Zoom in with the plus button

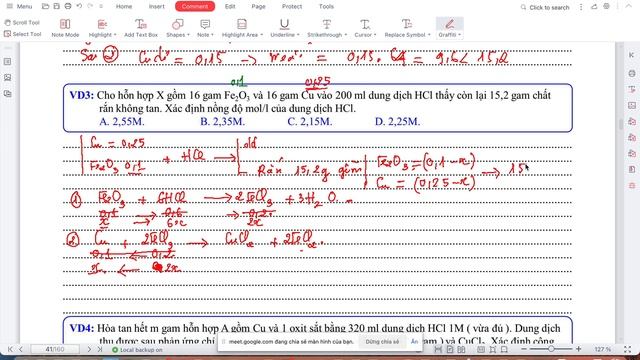pos(578,349)
